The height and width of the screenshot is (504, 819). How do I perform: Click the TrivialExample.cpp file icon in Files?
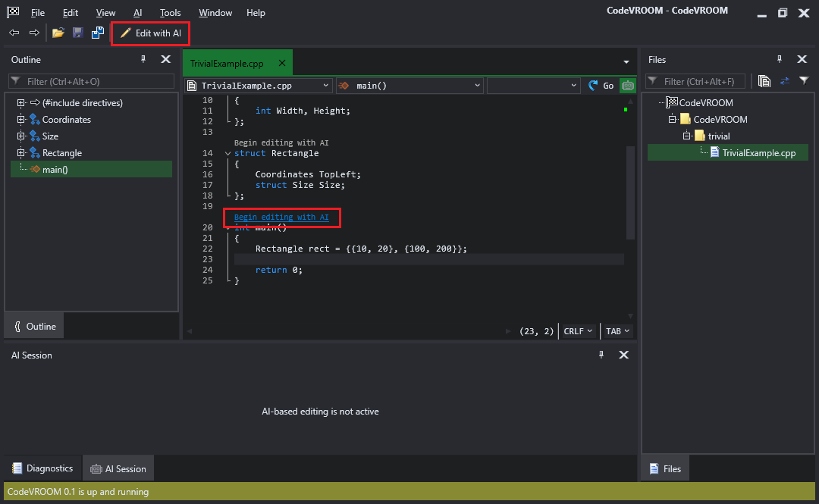(x=715, y=152)
